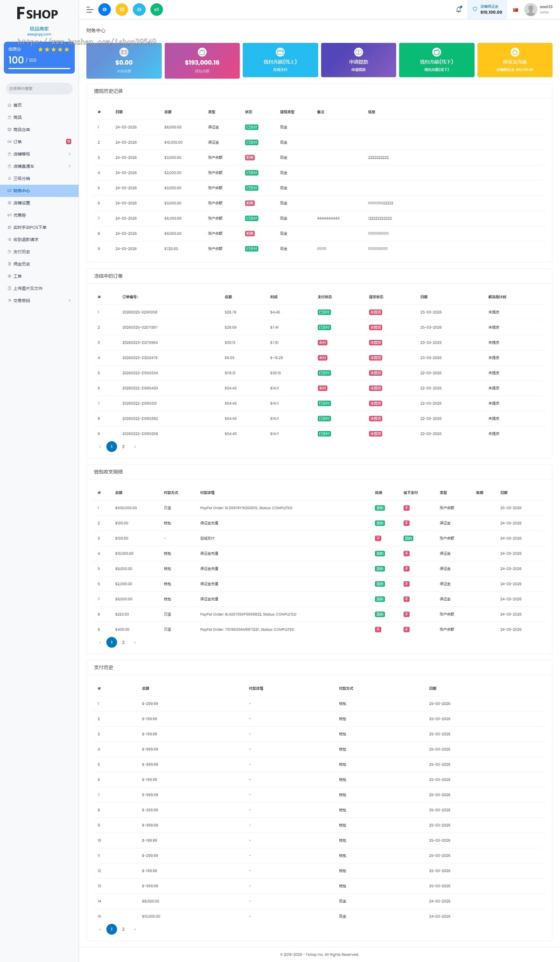Click the 在菜单中搜索 search field
The height and width of the screenshot is (962, 560).
pyautogui.click(x=39, y=89)
